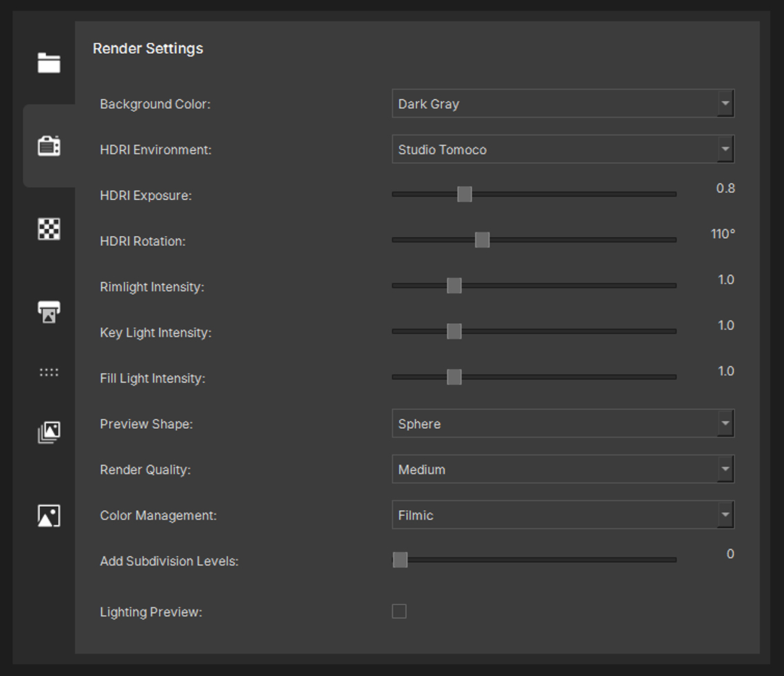Click the Lighting Preview label
Screen dimensions: 784x676
click(151, 612)
